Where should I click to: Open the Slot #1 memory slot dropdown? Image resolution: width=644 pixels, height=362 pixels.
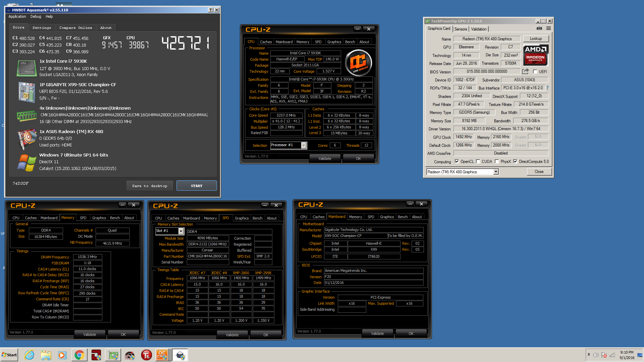[x=181, y=231]
